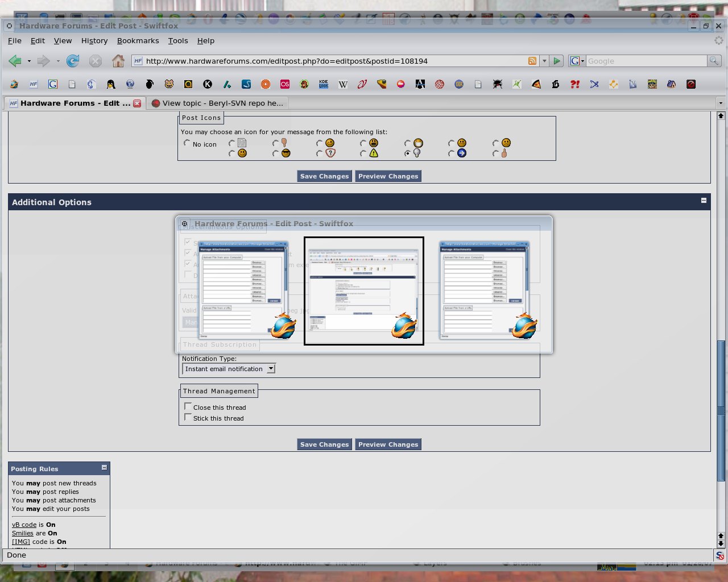Open the Notification Type dropdown
The image size is (728, 582).
[229, 369]
